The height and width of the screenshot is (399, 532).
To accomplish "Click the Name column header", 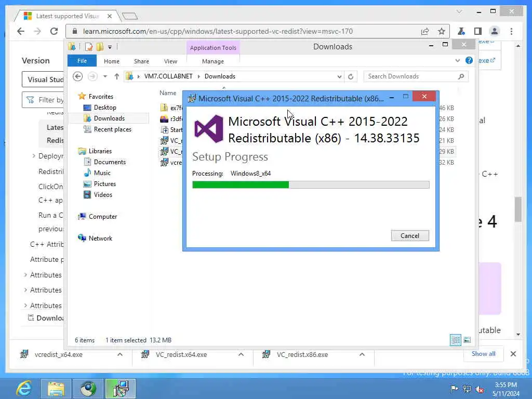I will (168, 93).
